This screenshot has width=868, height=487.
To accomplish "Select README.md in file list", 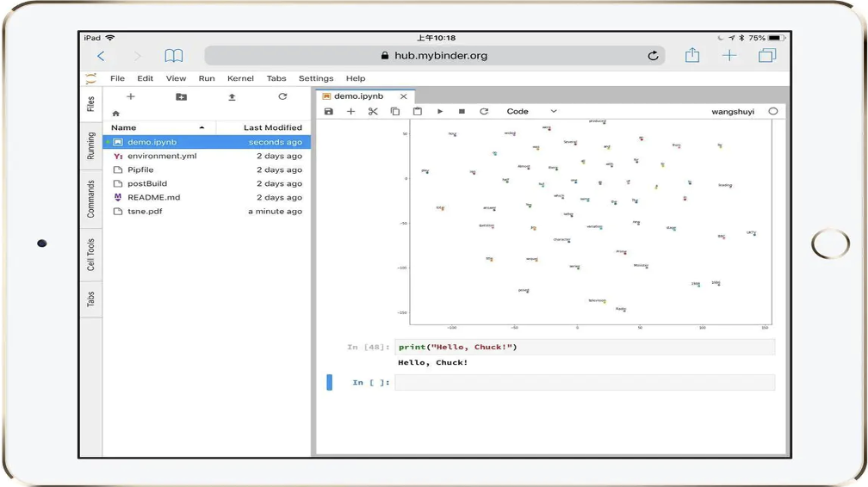I will 207,198.
